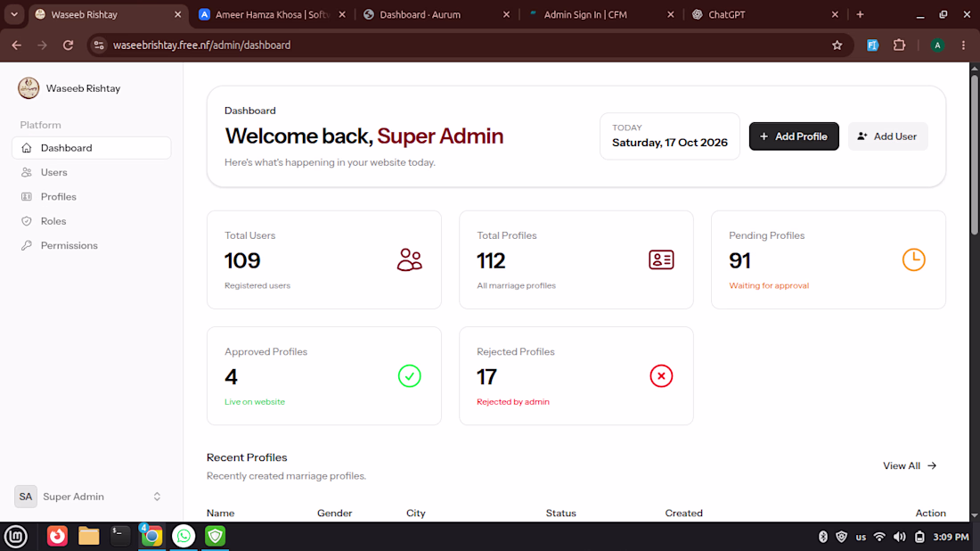Switch to the Ameer Hamza Khosa tab
980x551 pixels.
click(x=272, y=14)
